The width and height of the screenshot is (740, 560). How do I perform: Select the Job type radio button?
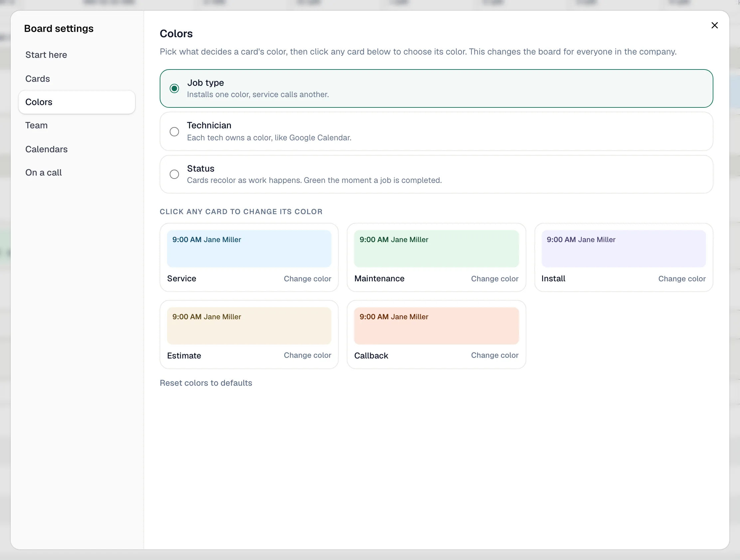pyautogui.click(x=174, y=88)
